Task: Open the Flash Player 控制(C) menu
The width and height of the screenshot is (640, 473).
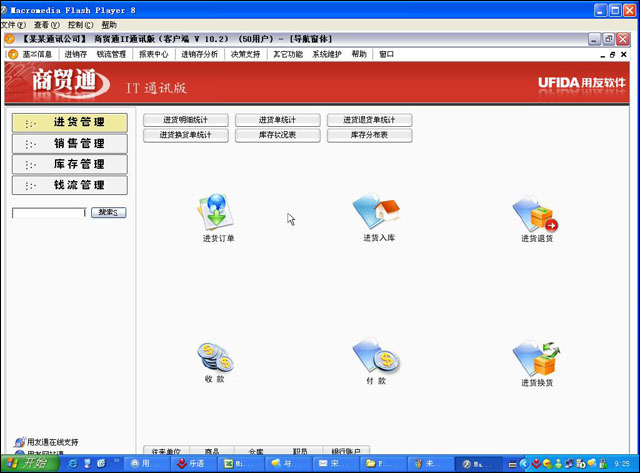Action: pyautogui.click(x=80, y=25)
